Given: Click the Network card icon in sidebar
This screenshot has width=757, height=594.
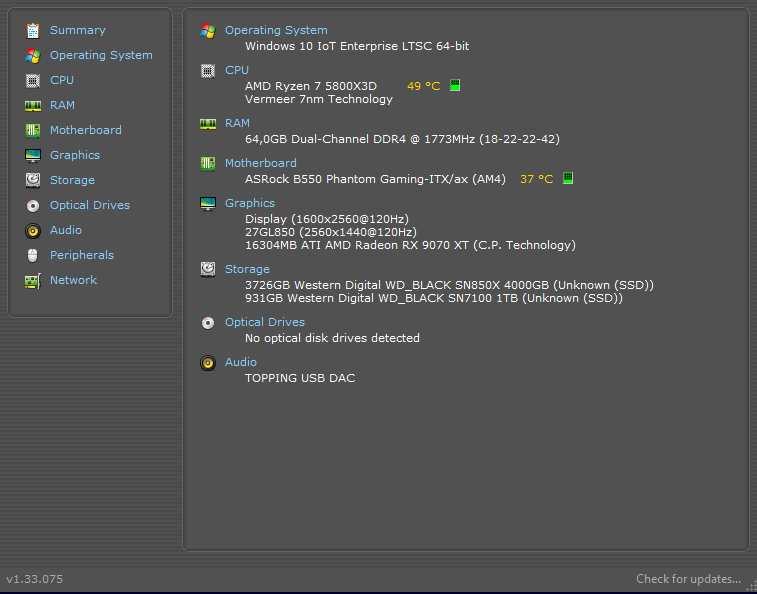Looking at the screenshot, I should [33, 281].
